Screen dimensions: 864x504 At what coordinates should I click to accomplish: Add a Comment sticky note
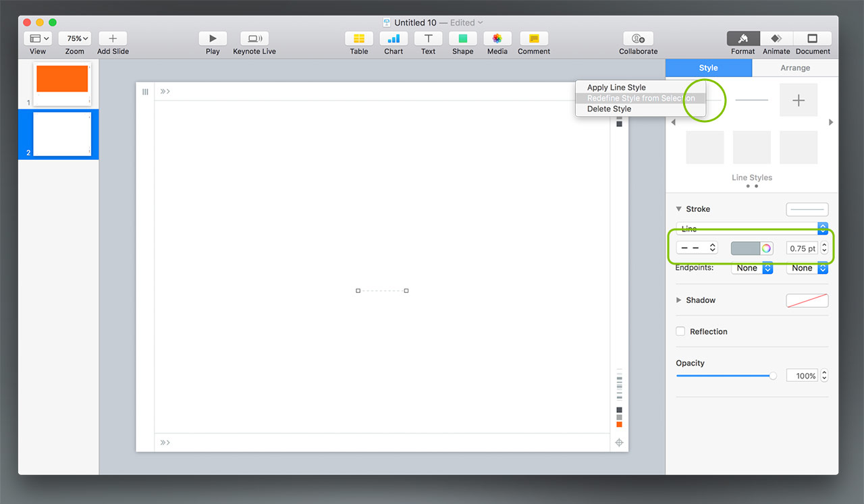534,39
